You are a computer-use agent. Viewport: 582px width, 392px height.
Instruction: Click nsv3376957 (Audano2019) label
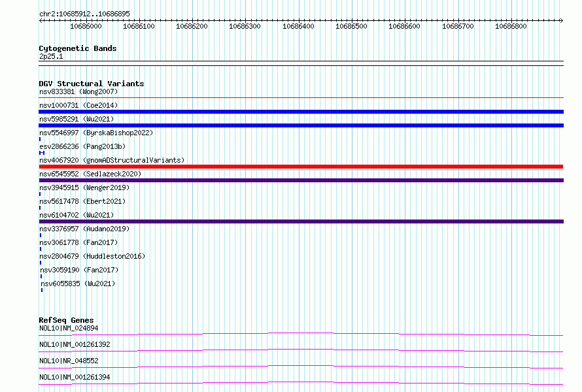(84, 229)
